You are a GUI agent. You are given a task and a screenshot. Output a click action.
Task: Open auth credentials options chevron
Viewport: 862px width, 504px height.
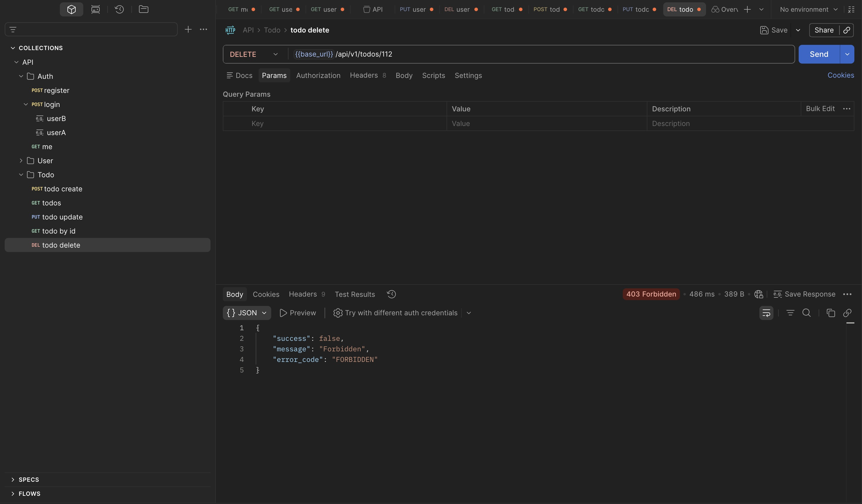469,313
